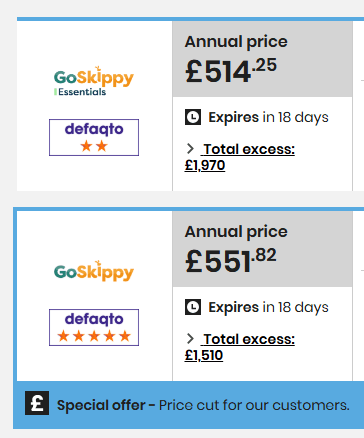Expand chevron next to £1,510 total excess
Viewport: 364px width, 438px height.
pos(190,339)
